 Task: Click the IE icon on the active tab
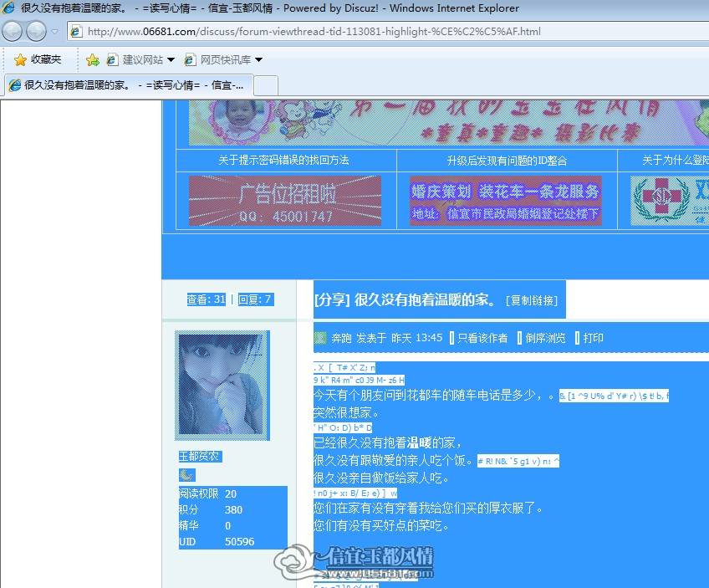click(x=14, y=85)
